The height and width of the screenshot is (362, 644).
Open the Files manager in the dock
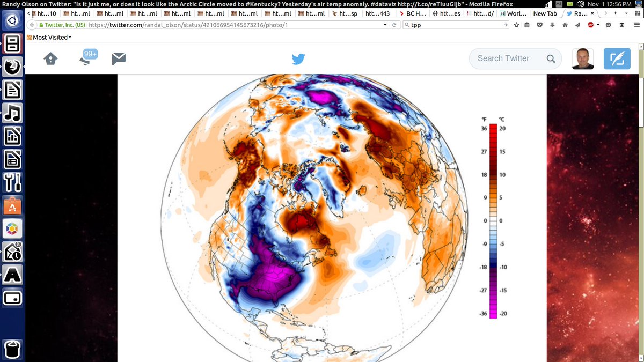[12, 43]
